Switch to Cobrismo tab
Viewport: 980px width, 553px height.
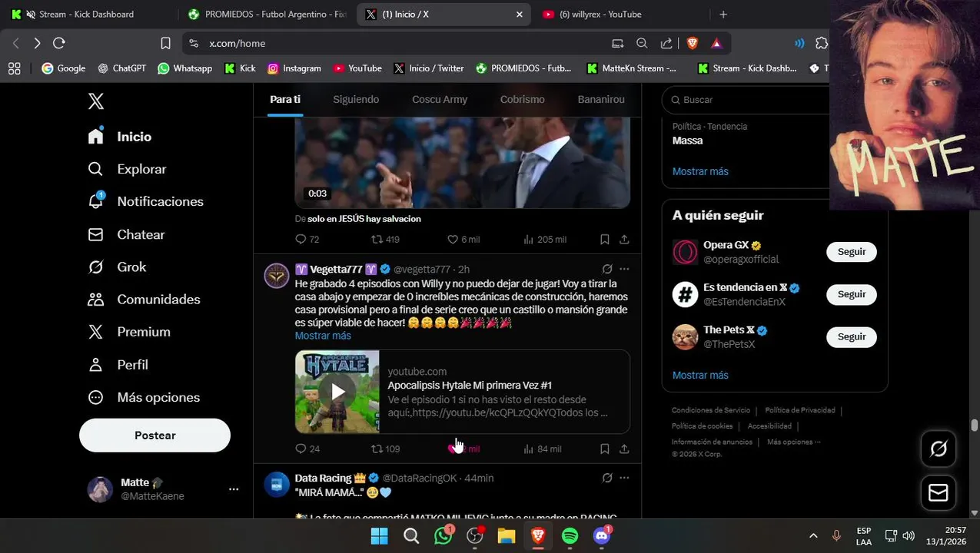tap(522, 100)
